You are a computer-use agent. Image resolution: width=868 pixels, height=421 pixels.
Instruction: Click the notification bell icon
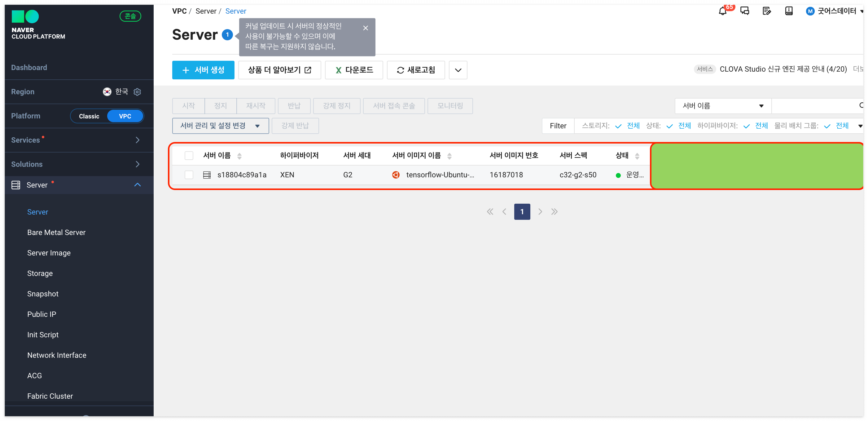[x=722, y=11]
